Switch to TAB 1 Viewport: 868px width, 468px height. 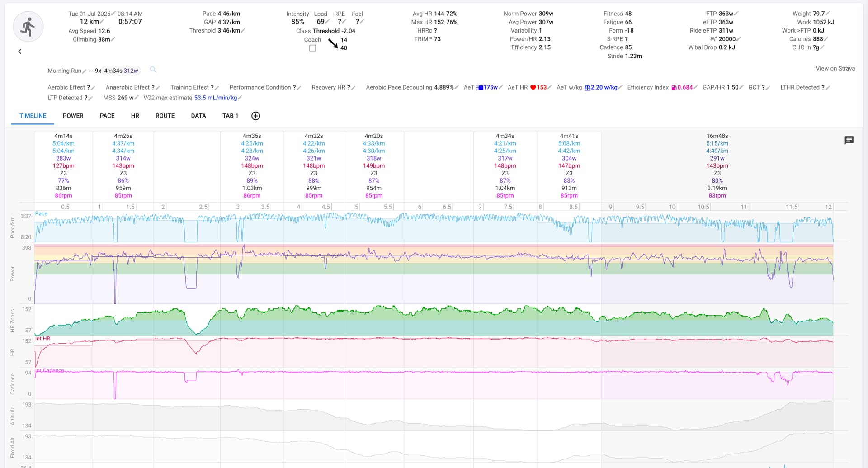coord(230,116)
